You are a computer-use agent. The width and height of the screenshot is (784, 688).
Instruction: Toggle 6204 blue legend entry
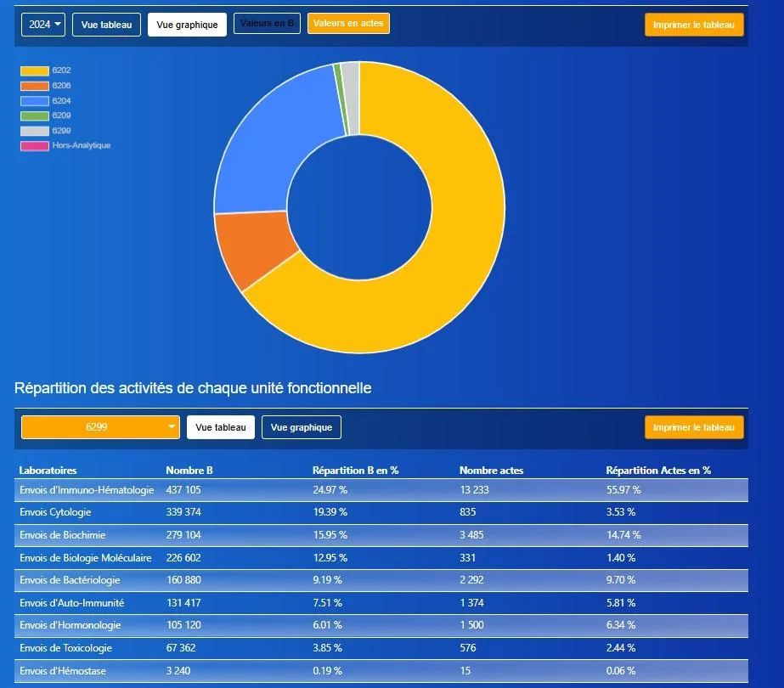click(46, 101)
